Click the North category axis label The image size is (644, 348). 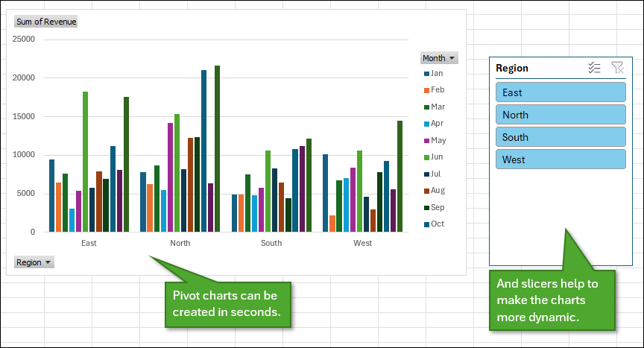click(x=180, y=243)
